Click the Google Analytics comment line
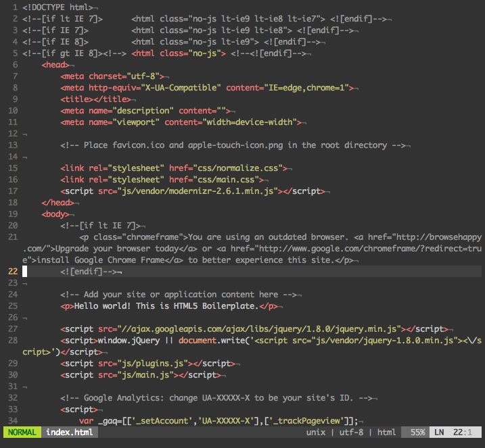 pyautogui.click(x=216, y=398)
